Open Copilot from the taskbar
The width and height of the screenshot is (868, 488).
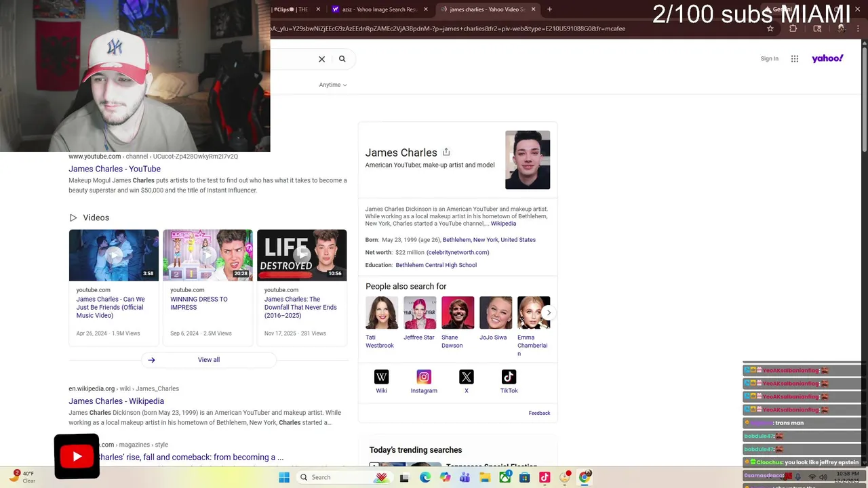pyautogui.click(x=445, y=477)
